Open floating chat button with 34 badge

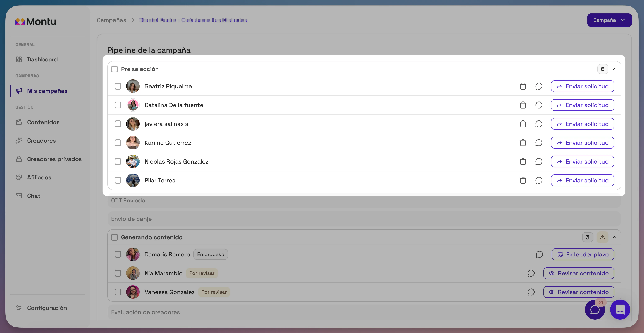tap(595, 310)
